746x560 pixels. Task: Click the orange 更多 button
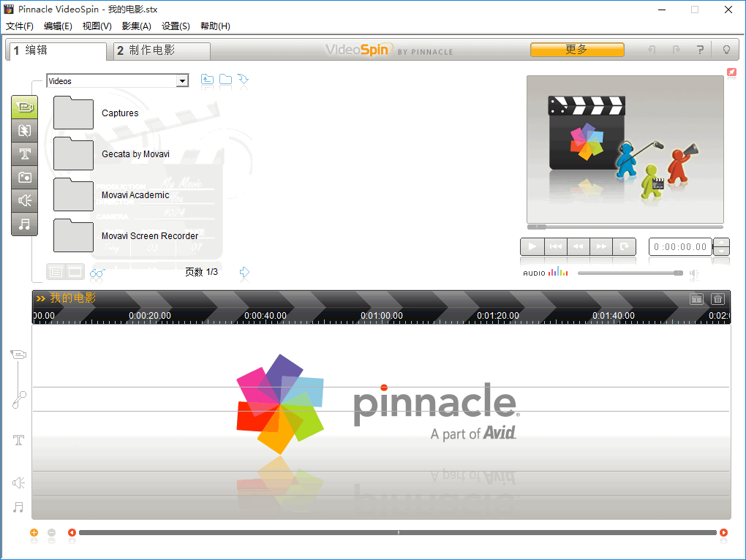(x=577, y=50)
